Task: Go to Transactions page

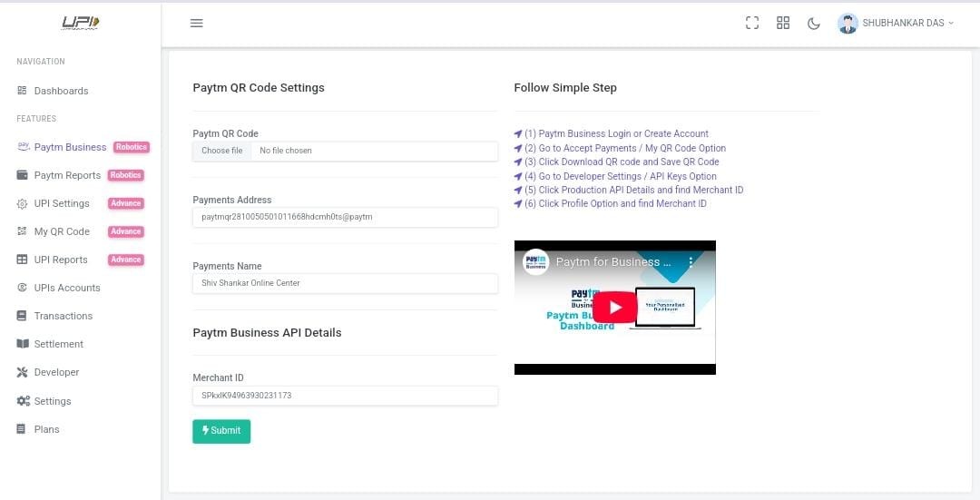Action: pos(64,316)
